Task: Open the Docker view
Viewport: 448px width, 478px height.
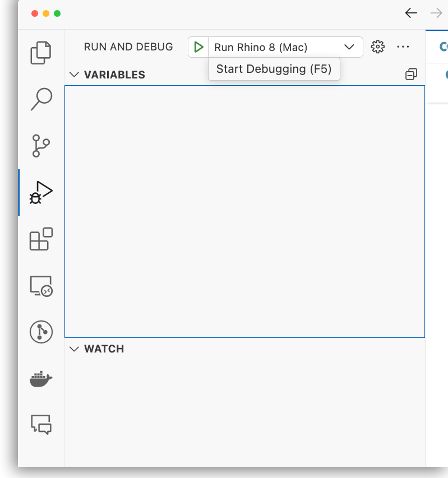Action: (x=41, y=379)
